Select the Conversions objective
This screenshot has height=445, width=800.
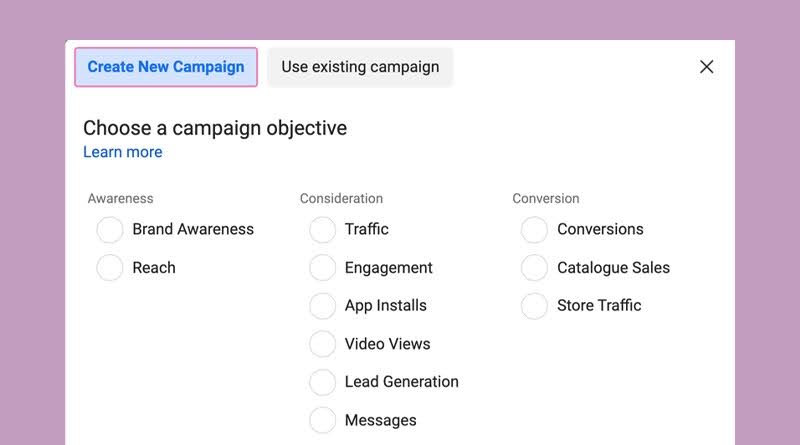pyautogui.click(x=534, y=230)
